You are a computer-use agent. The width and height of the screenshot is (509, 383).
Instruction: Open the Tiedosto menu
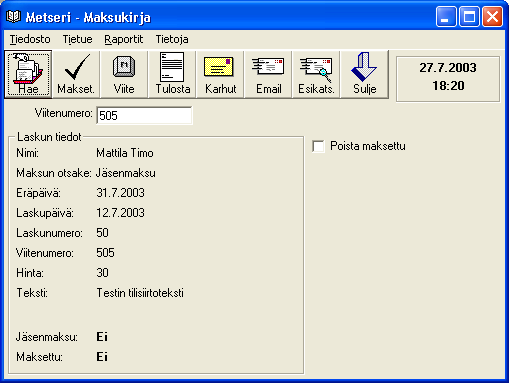pos(30,39)
